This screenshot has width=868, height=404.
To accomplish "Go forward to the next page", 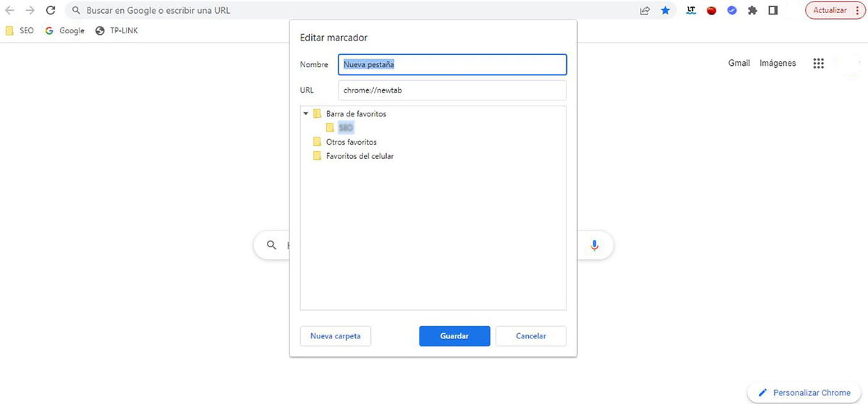I will [30, 11].
